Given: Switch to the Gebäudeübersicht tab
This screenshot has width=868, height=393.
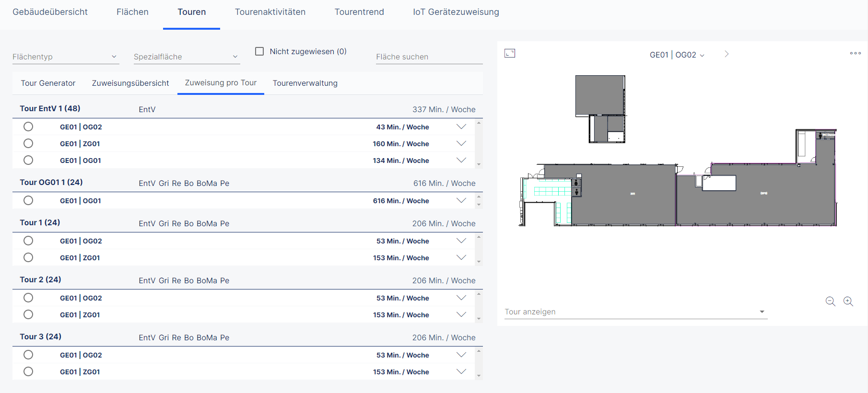Looking at the screenshot, I should (50, 12).
